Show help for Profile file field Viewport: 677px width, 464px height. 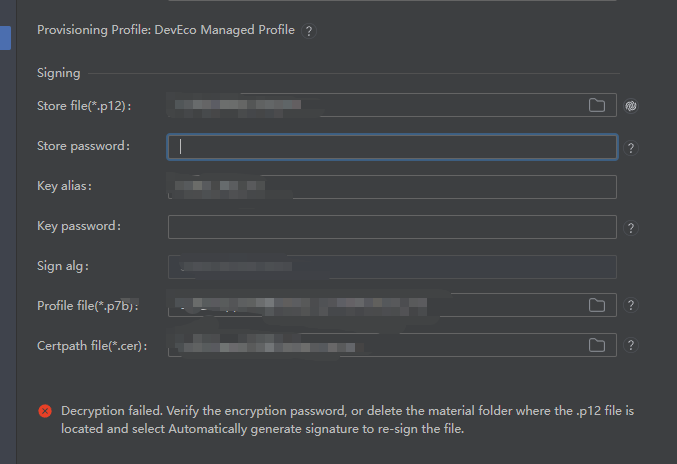click(631, 306)
